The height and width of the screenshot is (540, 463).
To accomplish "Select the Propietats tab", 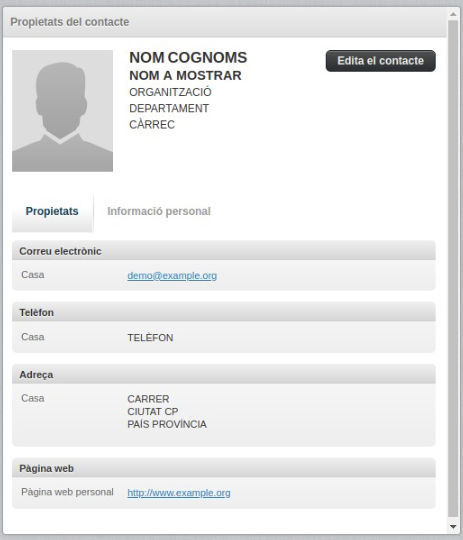I will 52,211.
